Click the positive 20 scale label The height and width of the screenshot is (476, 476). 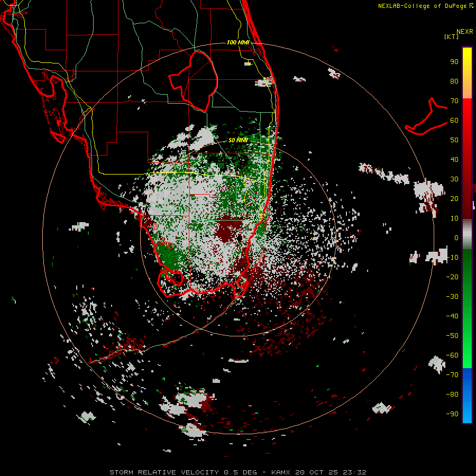(x=454, y=198)
